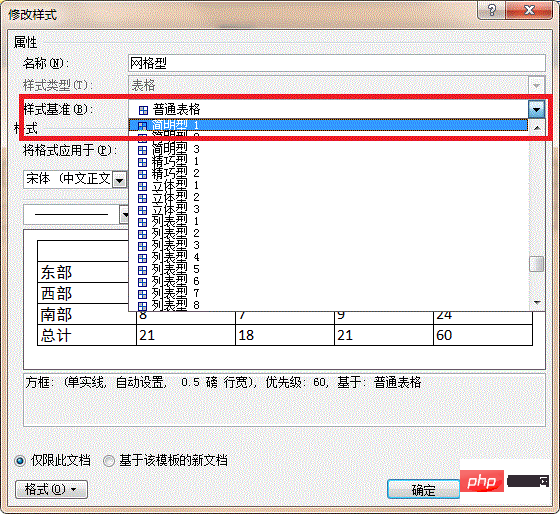This screenshot has height=514, width=560.
Task: Select 列表型 7 list entry
Action: 328,293
